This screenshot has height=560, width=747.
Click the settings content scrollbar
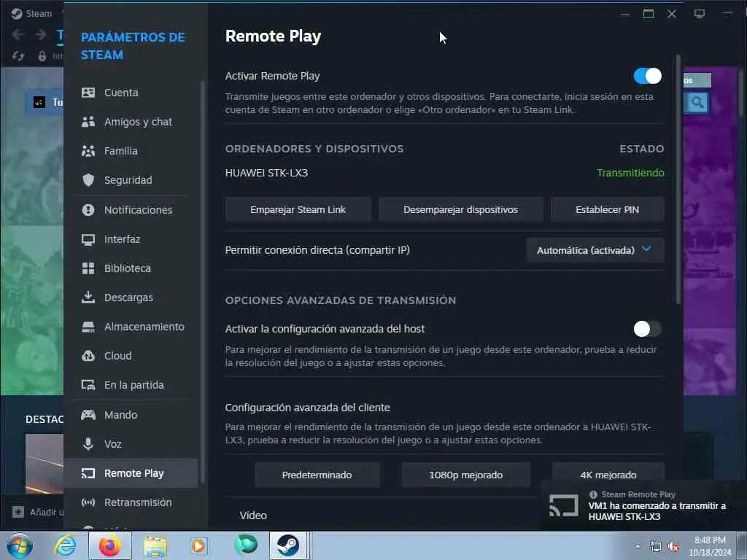click(x=678, y=179)
